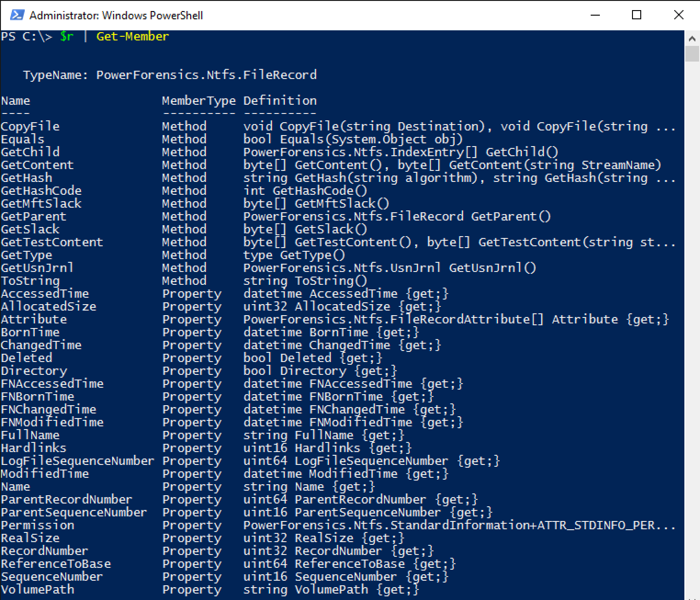This screenshot has height=600, width=700.
Task: Click ModifiedTime in the Name column
Action: [x=45, y=474]
